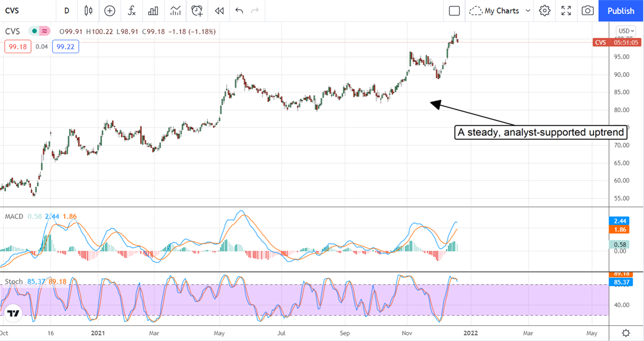Click the blue 99.22 buy price button
Image resolution: width=644 pixels, height=341 pixels.
click(x=66, y=47)
